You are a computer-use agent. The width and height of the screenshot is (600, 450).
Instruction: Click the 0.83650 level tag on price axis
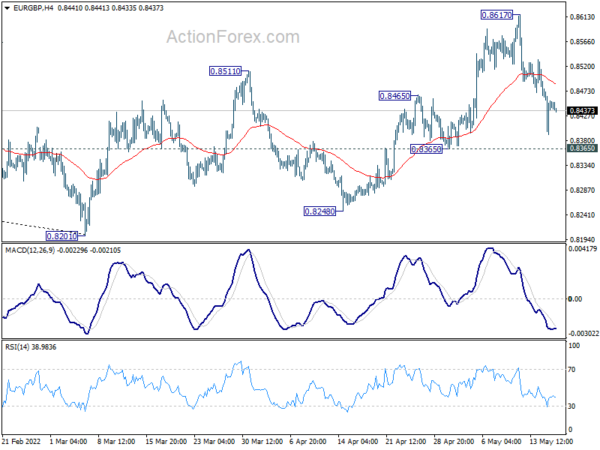point(582,148)
